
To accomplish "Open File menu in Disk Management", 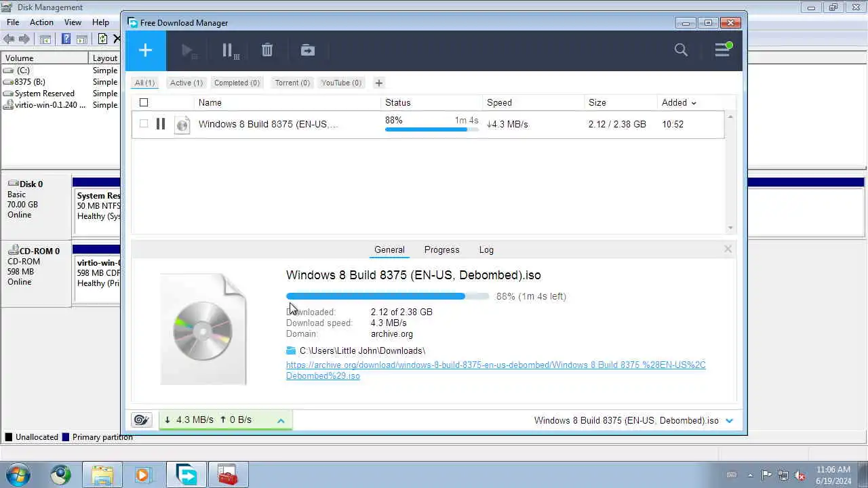I will (x=13, y=22).
